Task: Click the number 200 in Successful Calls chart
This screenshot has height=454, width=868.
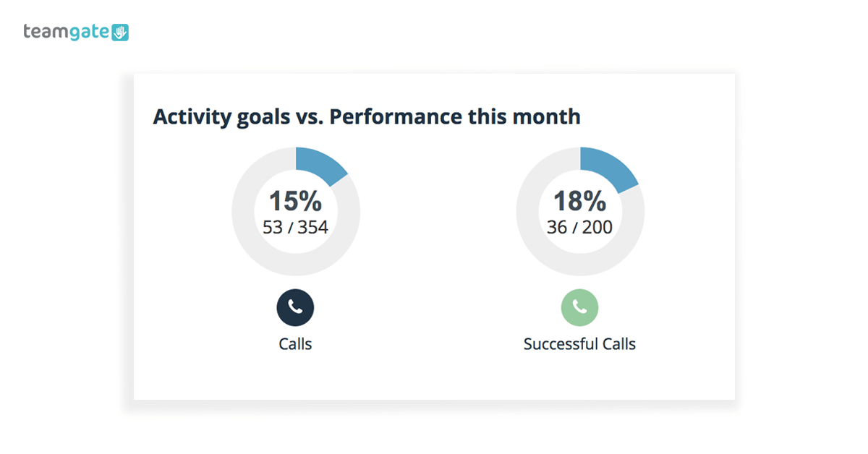Action: pyautogui.click(x=597, y=228)
